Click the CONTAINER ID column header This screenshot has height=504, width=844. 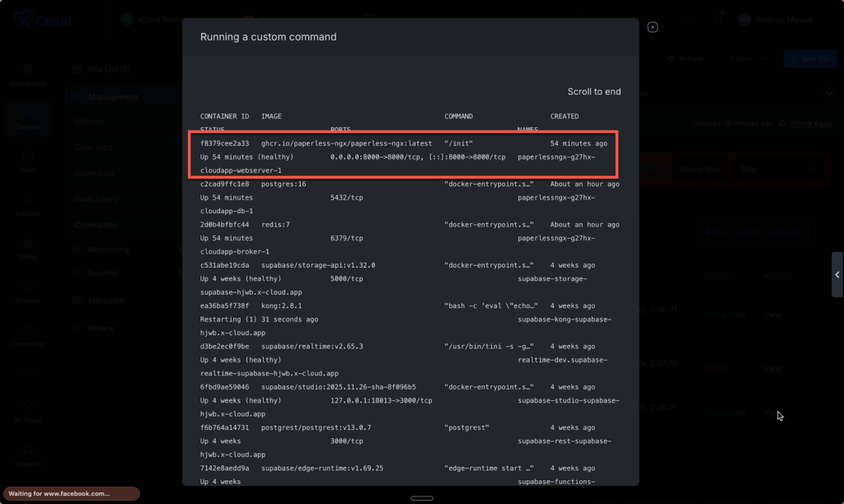(x=224, y=116)
